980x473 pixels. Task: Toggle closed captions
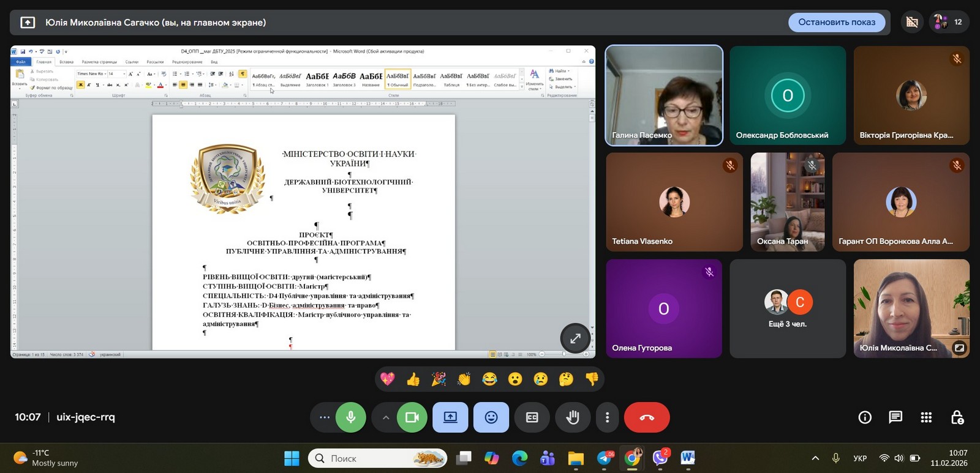pyautogui.click(x=532, y=417)
